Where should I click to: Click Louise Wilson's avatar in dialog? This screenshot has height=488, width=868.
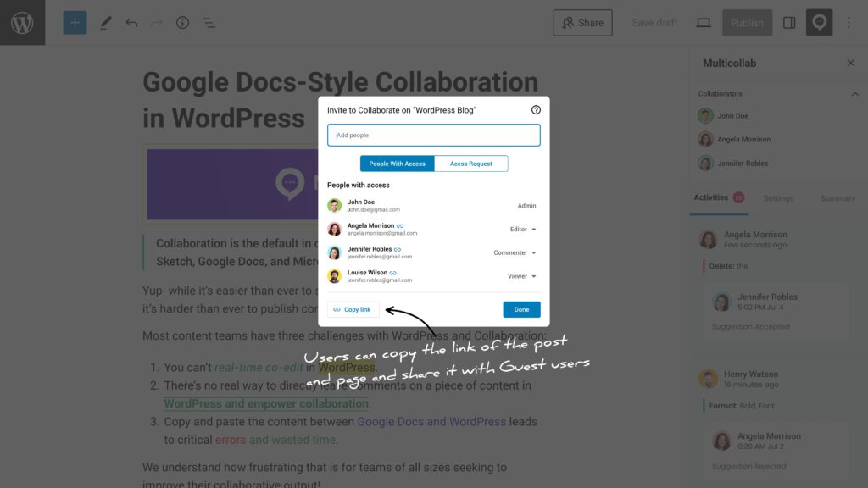(334, 275)
